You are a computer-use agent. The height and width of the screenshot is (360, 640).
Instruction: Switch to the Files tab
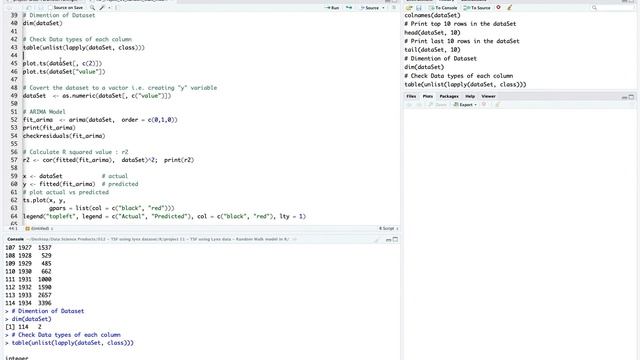(x=411, y=96)
